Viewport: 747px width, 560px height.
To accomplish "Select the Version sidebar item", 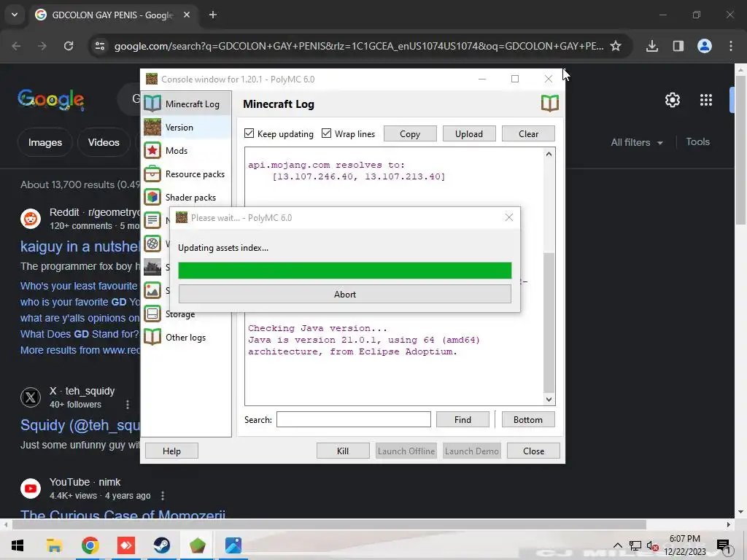I will pos(186,127).
